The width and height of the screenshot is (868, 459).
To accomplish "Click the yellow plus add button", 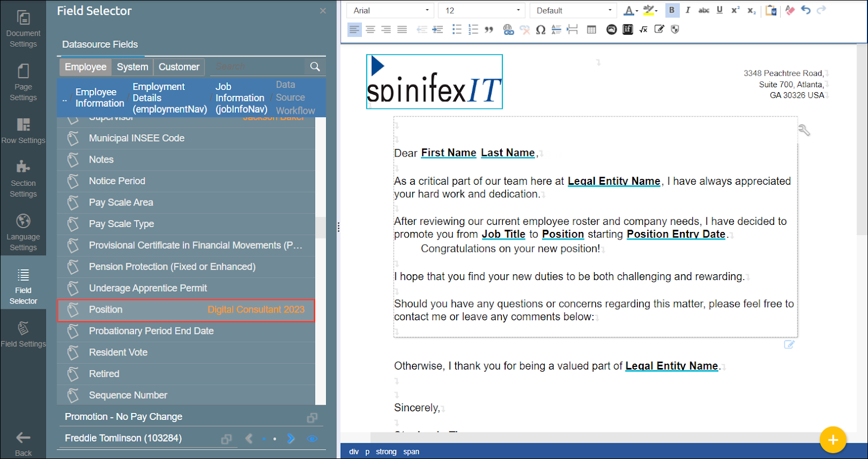I will 833,439.
